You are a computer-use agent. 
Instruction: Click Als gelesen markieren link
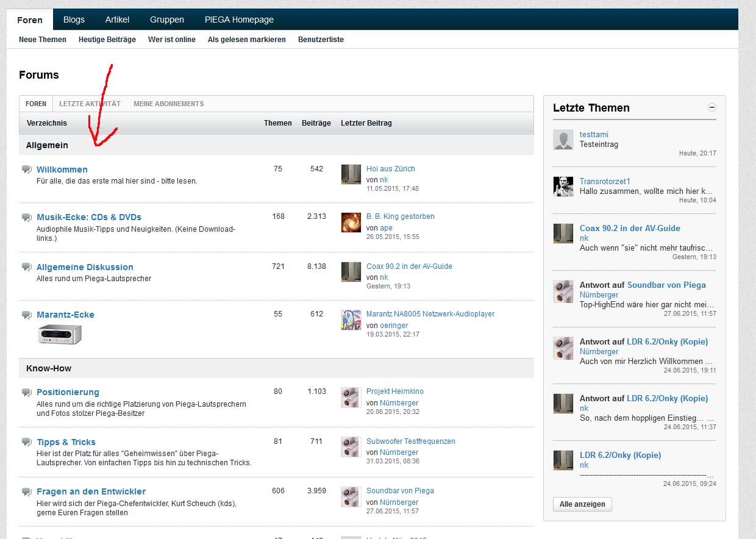pyautogui.click(x=246, y=40)
